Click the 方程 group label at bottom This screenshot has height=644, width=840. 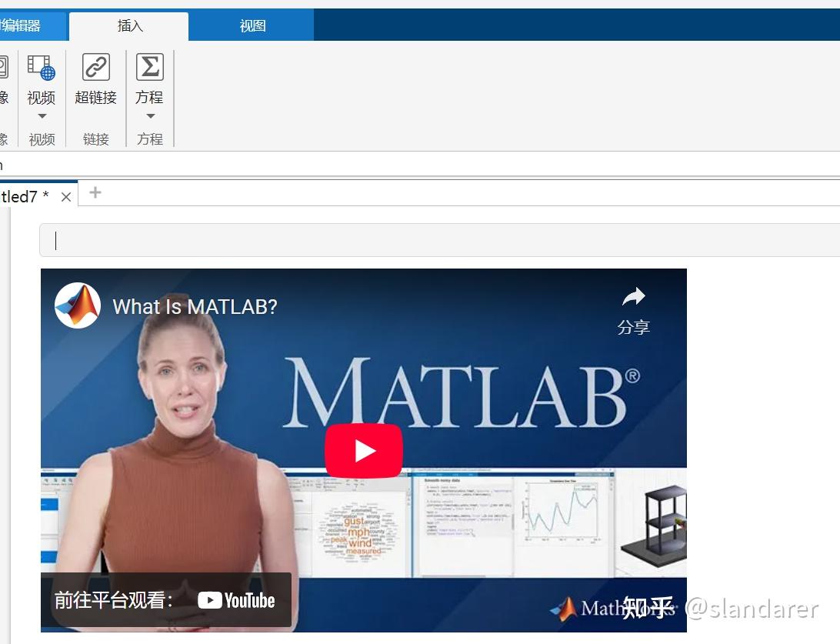click(150, 139)
